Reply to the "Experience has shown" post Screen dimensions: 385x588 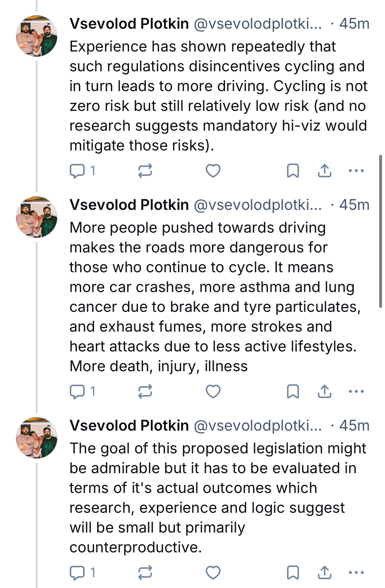[x=77, y=171]
